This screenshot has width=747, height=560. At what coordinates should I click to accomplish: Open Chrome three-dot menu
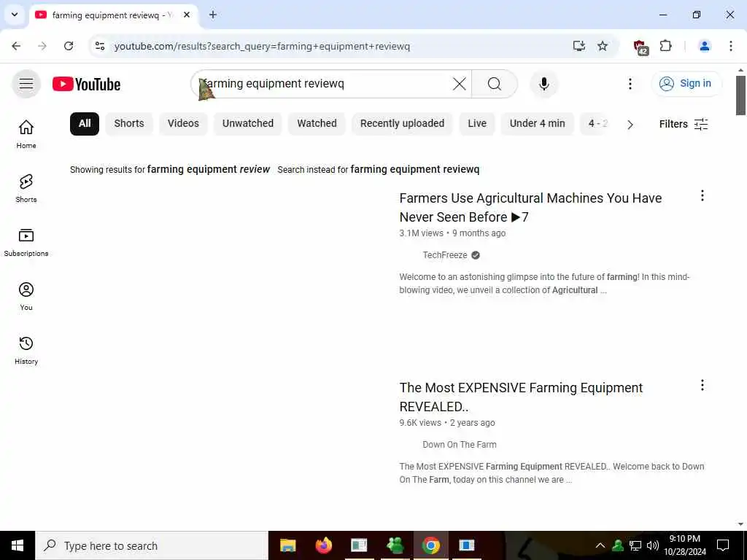(730, 46)
